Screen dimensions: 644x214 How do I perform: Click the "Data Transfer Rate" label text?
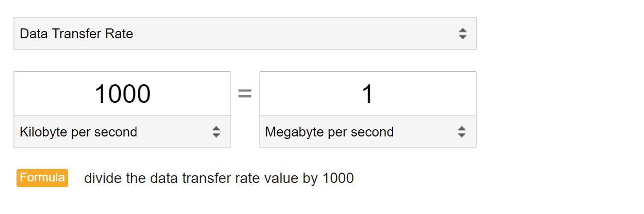(76, 34)
